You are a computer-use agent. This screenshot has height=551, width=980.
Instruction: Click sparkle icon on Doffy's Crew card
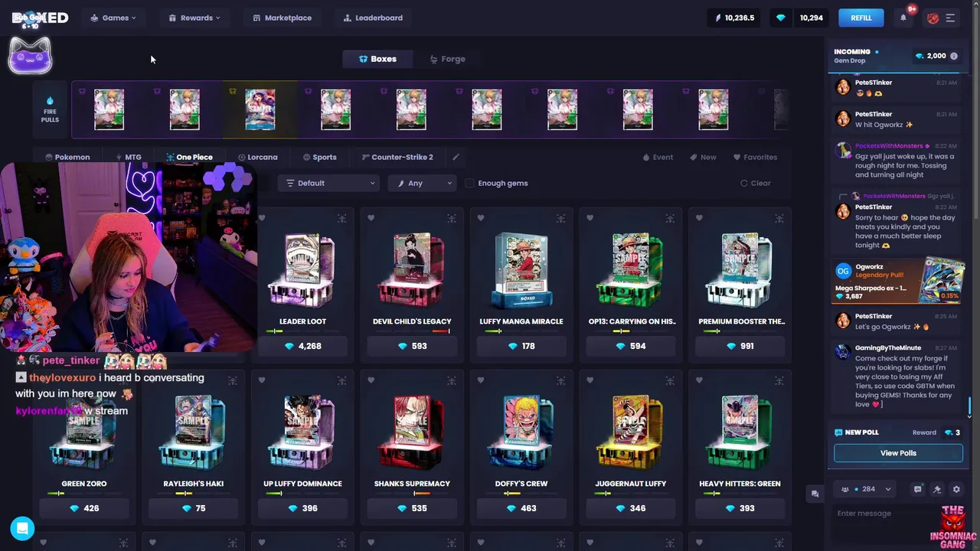[560, 381]
